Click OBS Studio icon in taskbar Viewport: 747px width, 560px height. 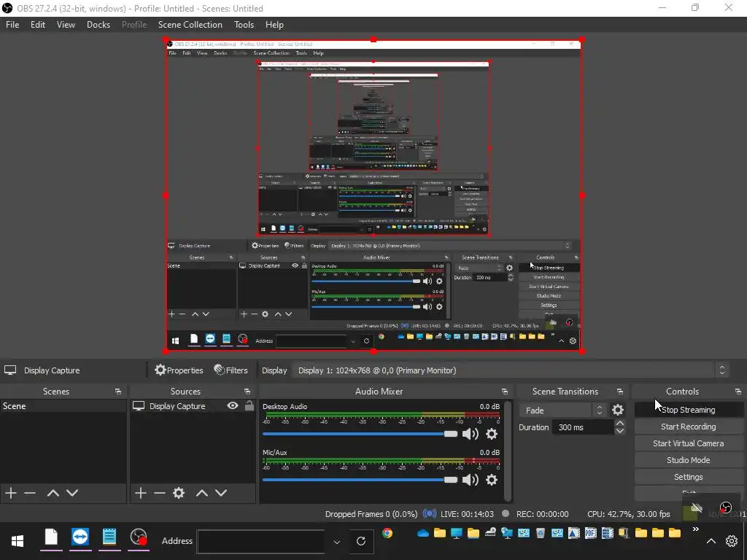pyautogui.click(x=139, y=537)
